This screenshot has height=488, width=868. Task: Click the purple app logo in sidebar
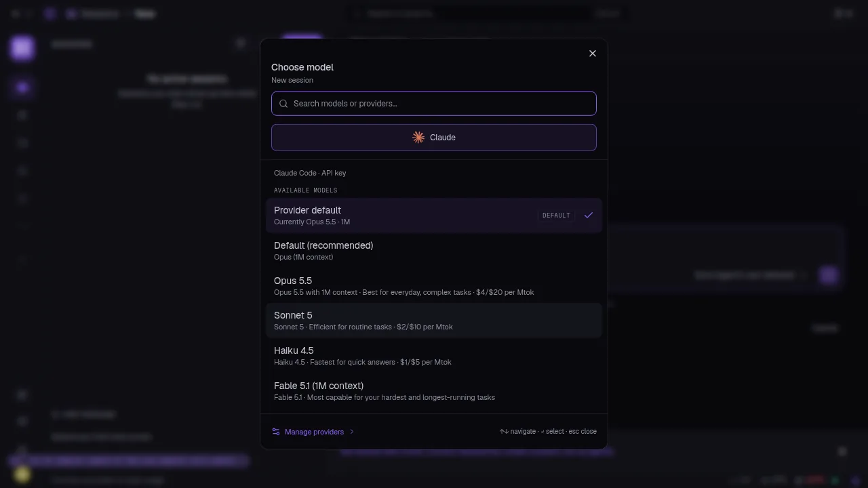[22, 48]
